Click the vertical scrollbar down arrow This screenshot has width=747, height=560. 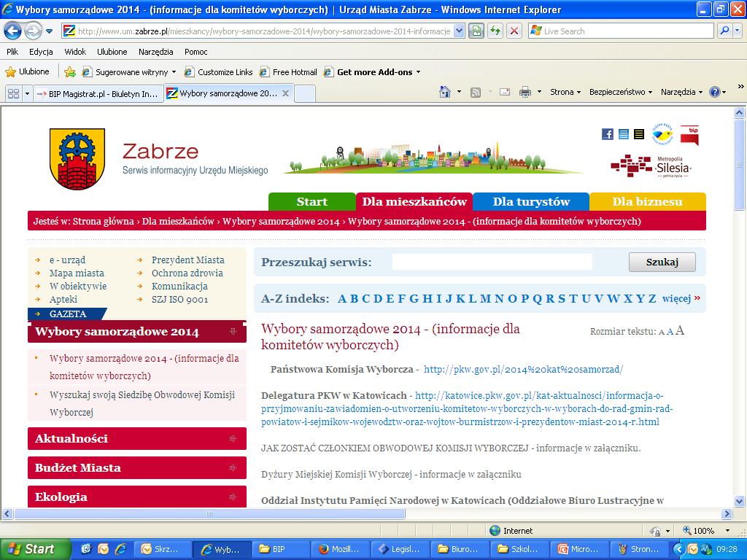(740, 501)
